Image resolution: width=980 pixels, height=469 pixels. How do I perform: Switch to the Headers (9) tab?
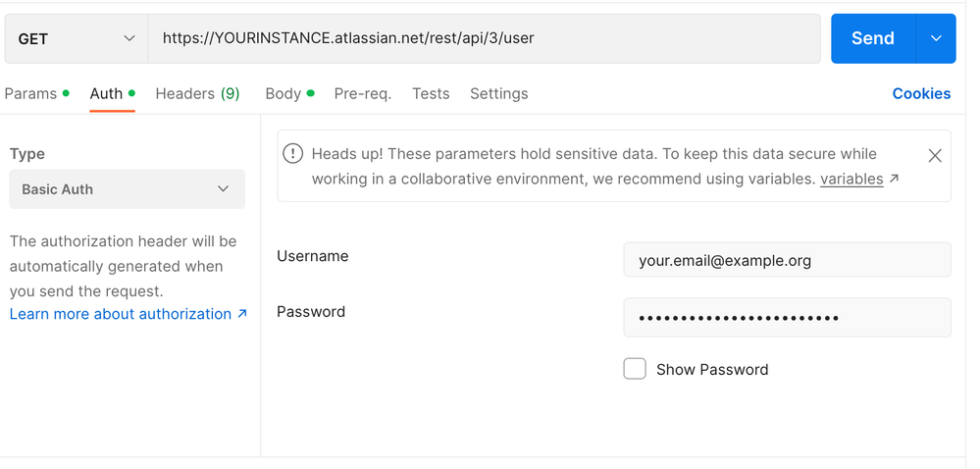(197, 94)
